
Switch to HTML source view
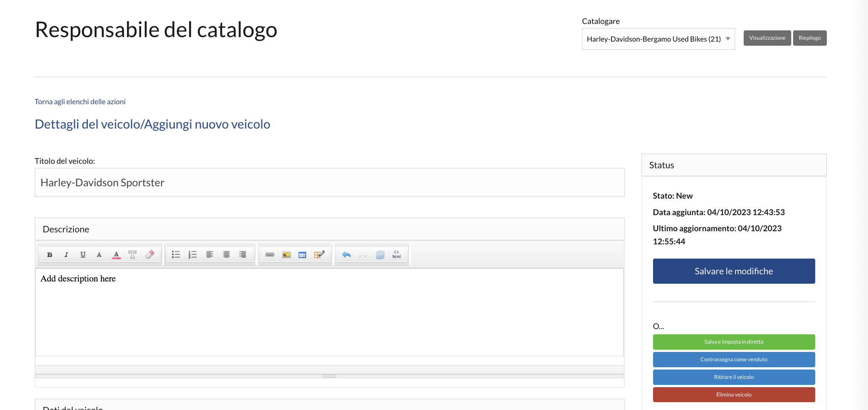pyautogui.click(x=396, y=254)
